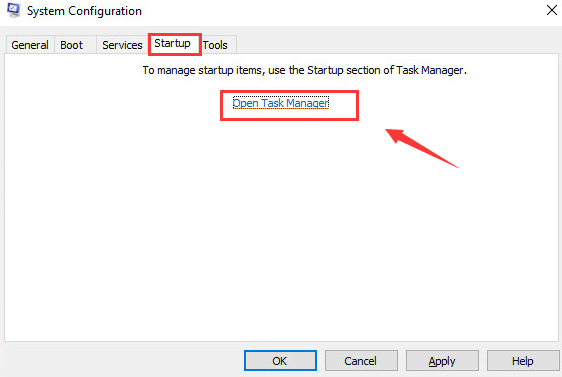This screenshot has width=562, height=377.
Task: Close the System Configuration window
Action: [x=552, y=10]
